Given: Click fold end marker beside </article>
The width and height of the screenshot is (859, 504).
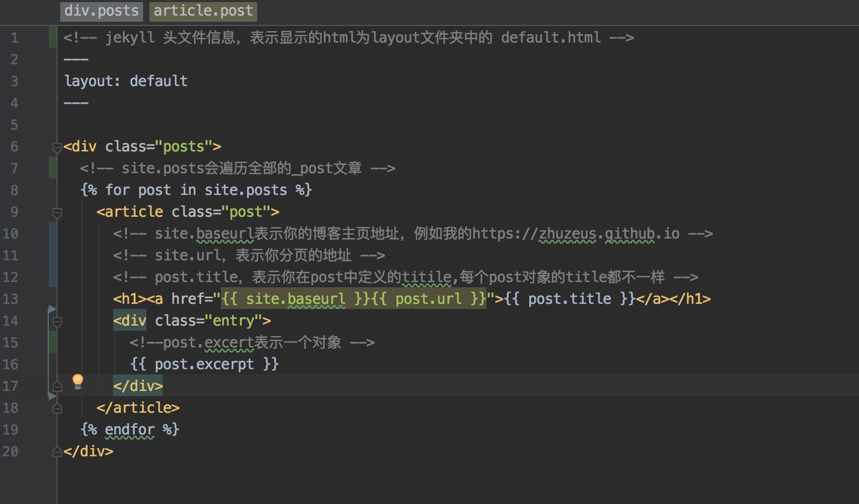Looking at the screenshot, I should (57, 408).
